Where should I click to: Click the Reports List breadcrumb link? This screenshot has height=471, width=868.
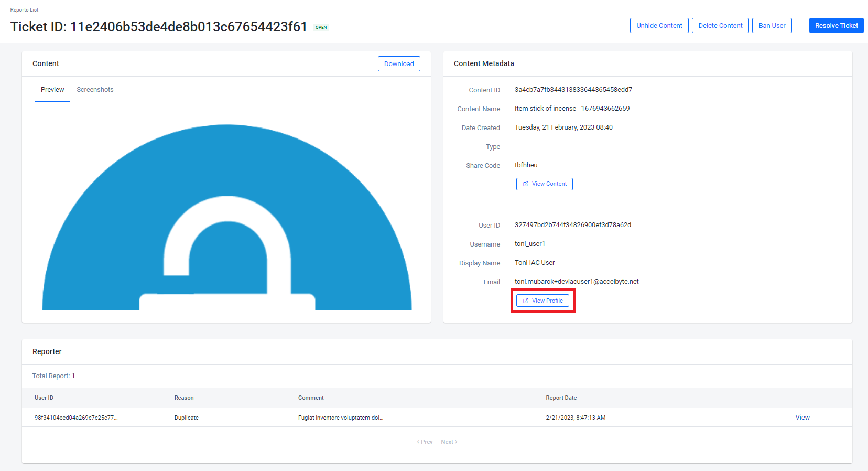pos(24,10)
